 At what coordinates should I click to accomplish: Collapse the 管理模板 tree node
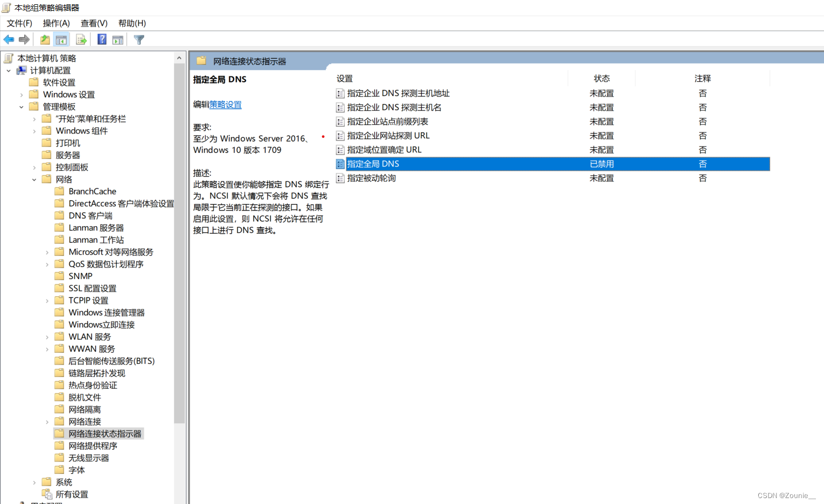[x=22, y=107]
